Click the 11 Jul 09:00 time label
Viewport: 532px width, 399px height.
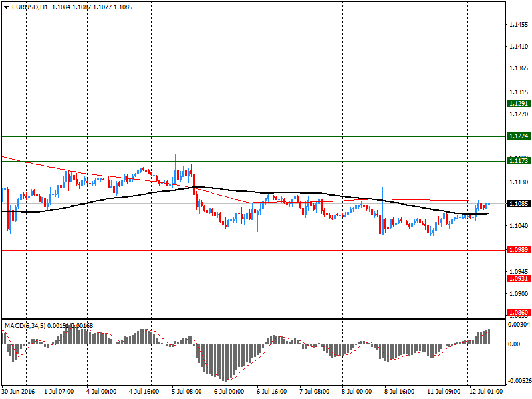point(444,392)
